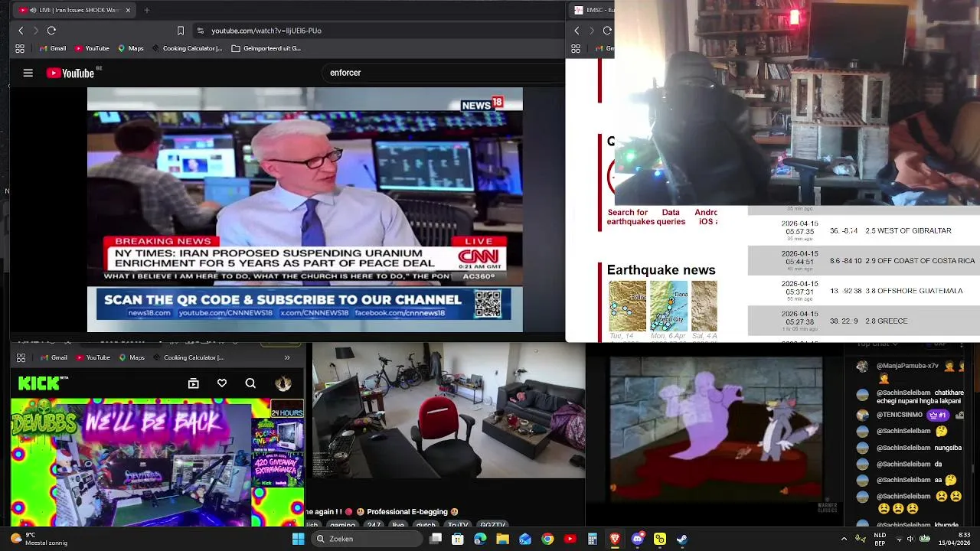Open Kick browse/clips icon in header
The image size is (980, 551).
[193, 383]
